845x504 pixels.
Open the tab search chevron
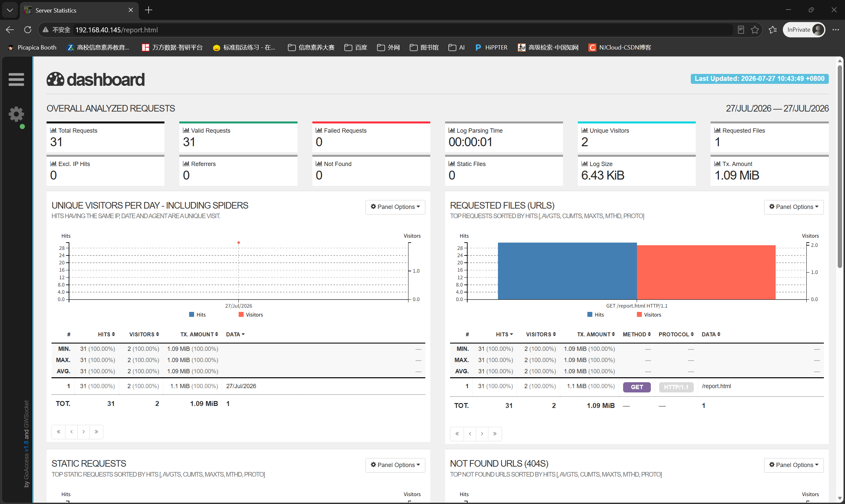(10, 10)
